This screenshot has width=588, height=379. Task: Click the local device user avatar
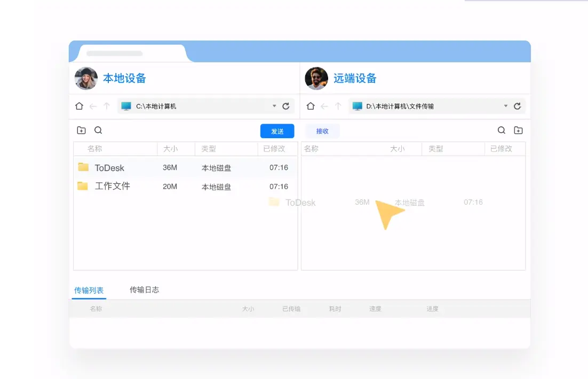(86, 78)
